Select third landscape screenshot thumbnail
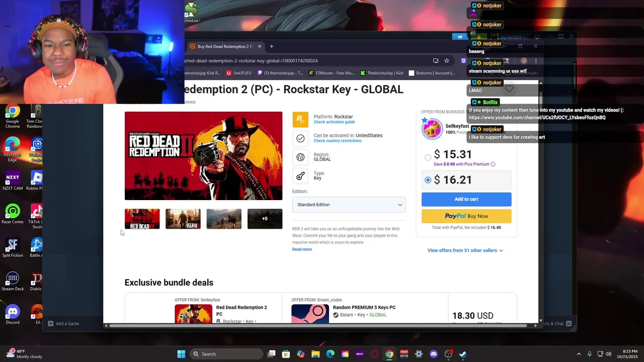This screenshot has height=362, width=644. click(224, 219)
